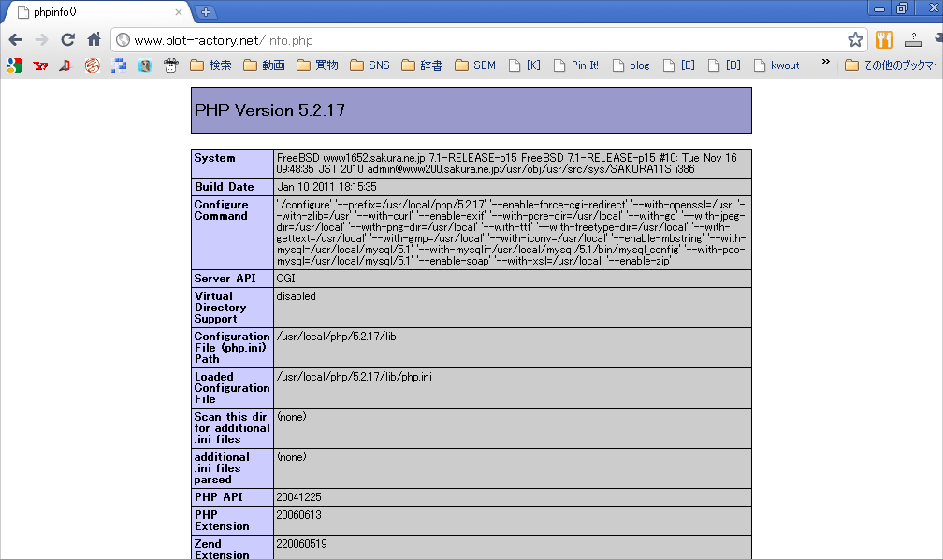Screen dimensions: 943x560
Task: Click the Configure Command row label
Action: [221, 210]
